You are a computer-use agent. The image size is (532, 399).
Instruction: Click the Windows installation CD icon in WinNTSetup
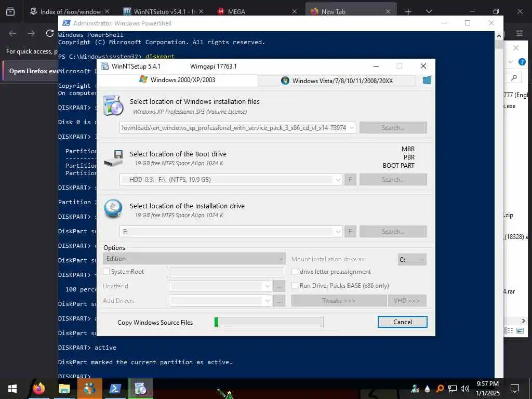tap(113, 105)
